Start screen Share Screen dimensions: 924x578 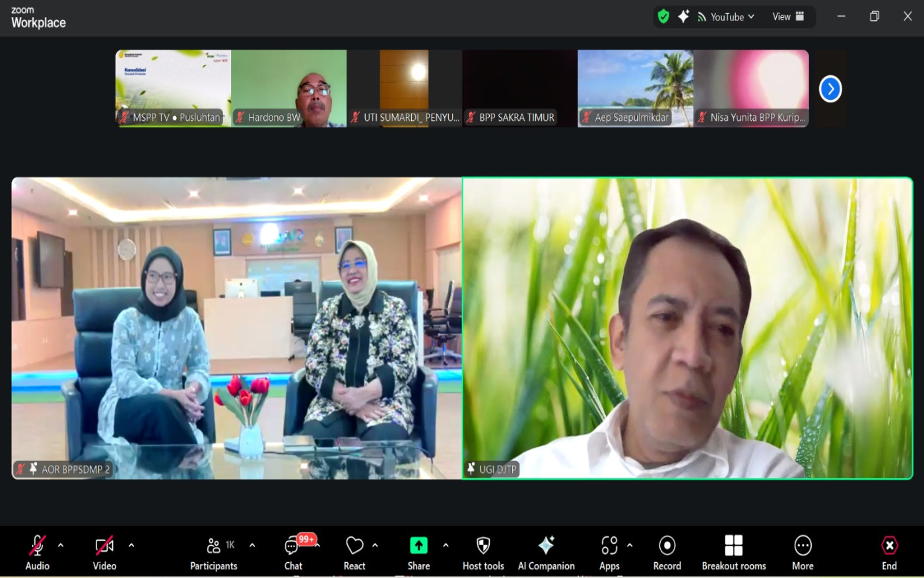click(x=418, y=552)
